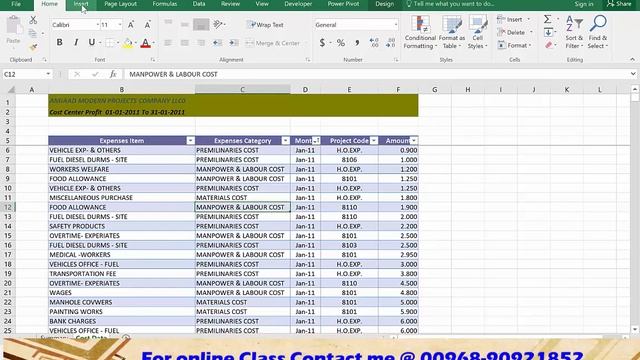Screen dimensions: 640x360
Task: Click the Increase Indent icon
Action: tap(234, 43)
